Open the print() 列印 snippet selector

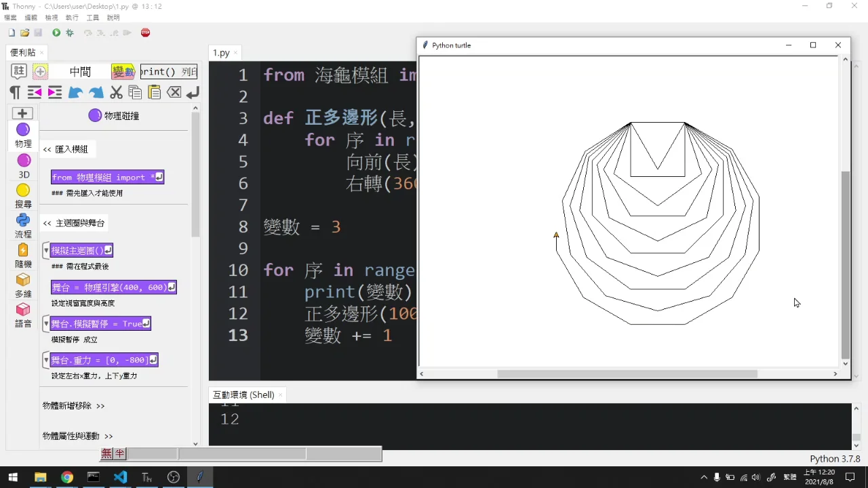coord(169,71)
